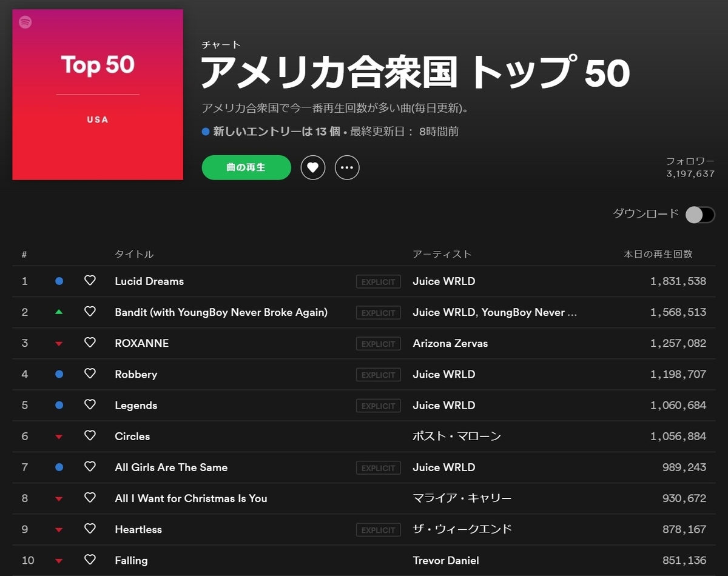Select All Girls Are The Same title
The image size is (728, 576).
click(171, 467)
